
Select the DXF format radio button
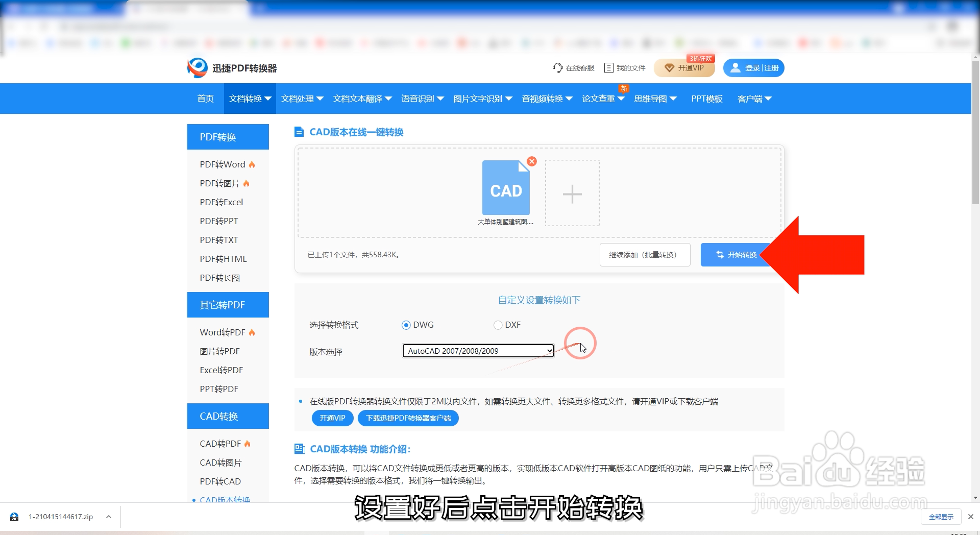pyautogui.click(x=498, y=325)
